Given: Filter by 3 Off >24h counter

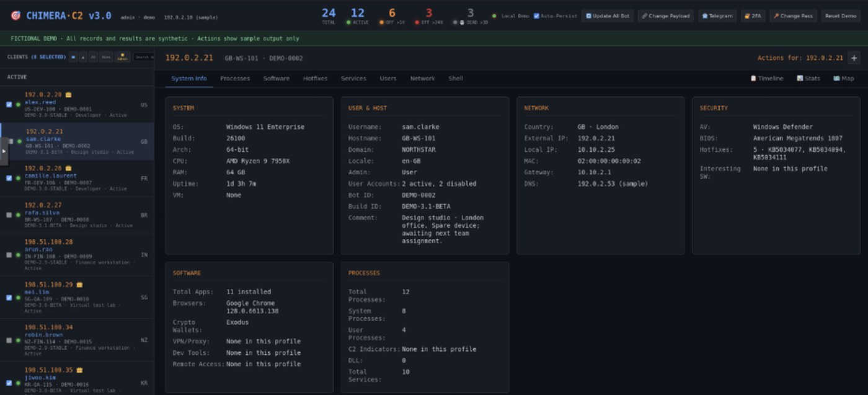Looking at the screenshot, I should tap(429, 16).
